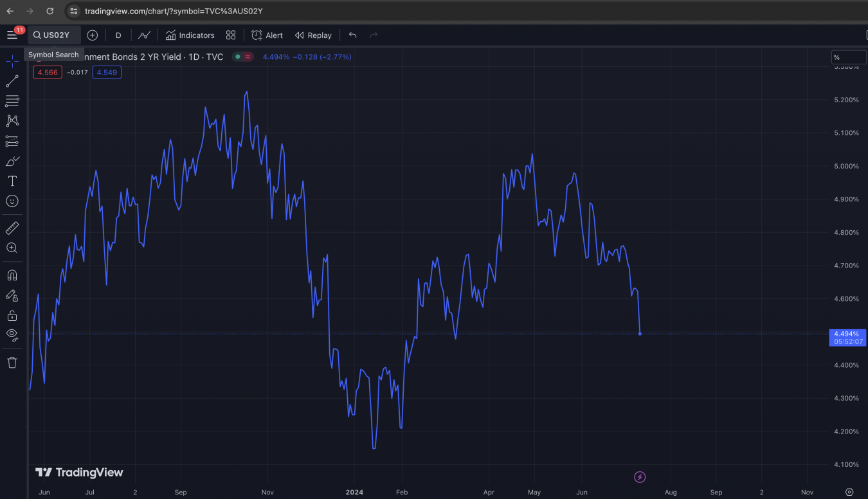Toggle magnet mode for drawings
The height and width of the screenshot is (499, 868).
coord(12,275)
